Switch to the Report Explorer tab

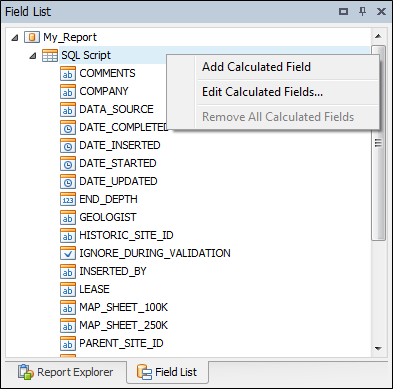tap(66, 372)
